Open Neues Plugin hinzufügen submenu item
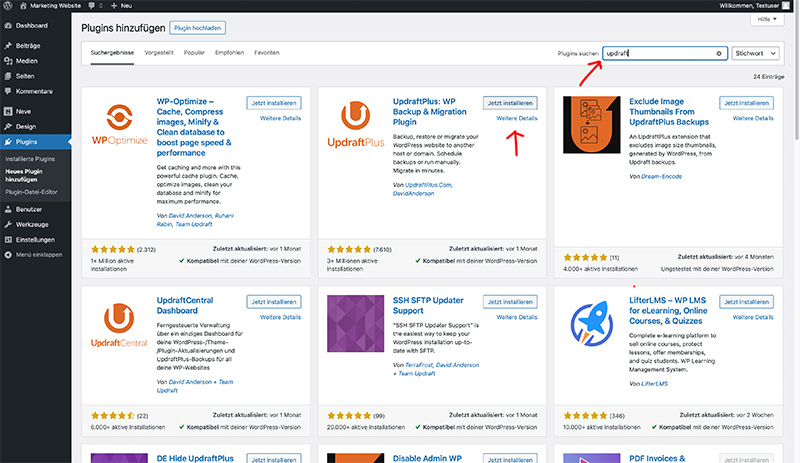800x463 pixels. (x=24, y=176)
